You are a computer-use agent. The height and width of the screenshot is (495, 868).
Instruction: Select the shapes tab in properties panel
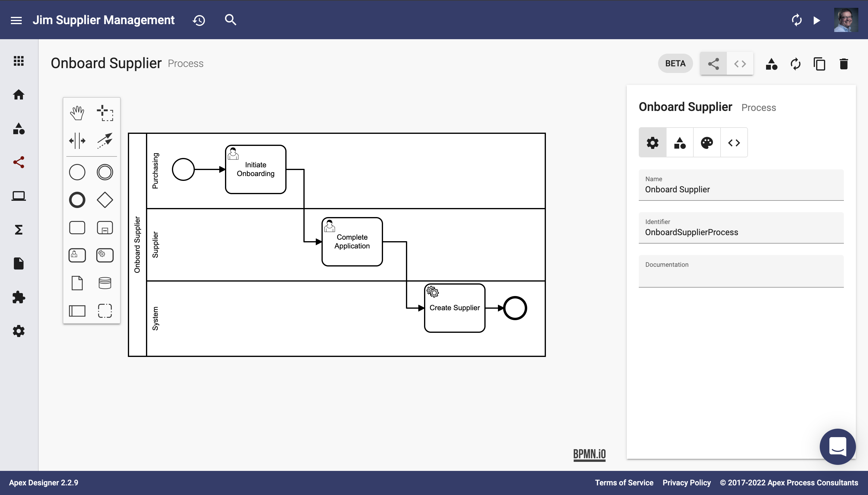pos(680,143)
